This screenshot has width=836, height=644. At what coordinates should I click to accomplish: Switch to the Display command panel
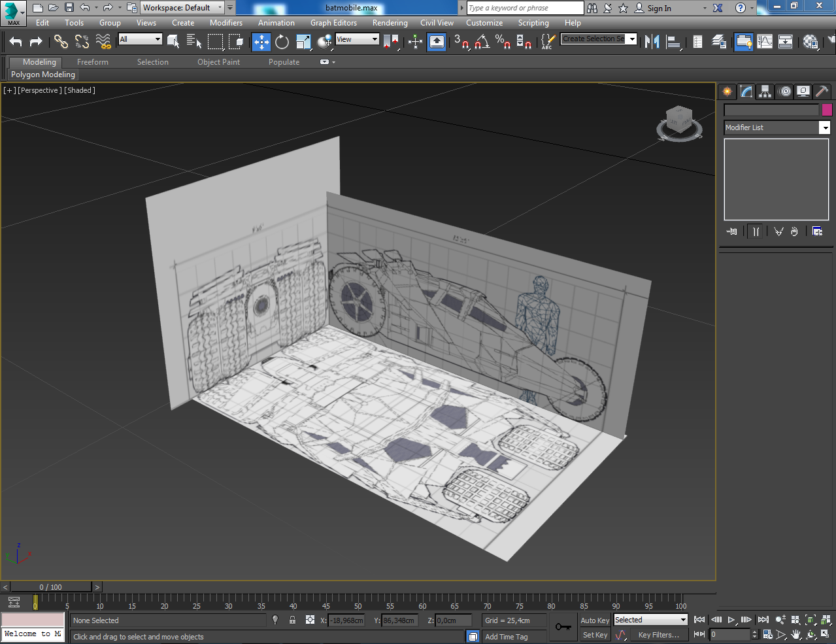click(x=803, y=92)
